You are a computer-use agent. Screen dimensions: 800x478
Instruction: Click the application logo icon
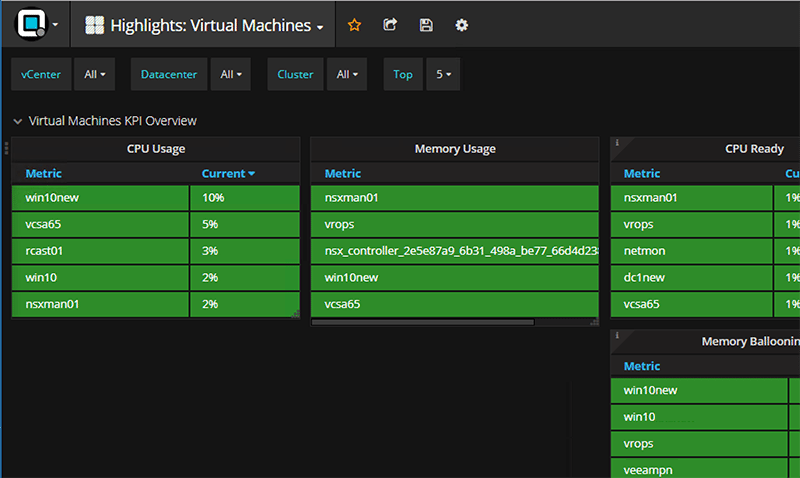pyautogui.click(x=32, y=24)
